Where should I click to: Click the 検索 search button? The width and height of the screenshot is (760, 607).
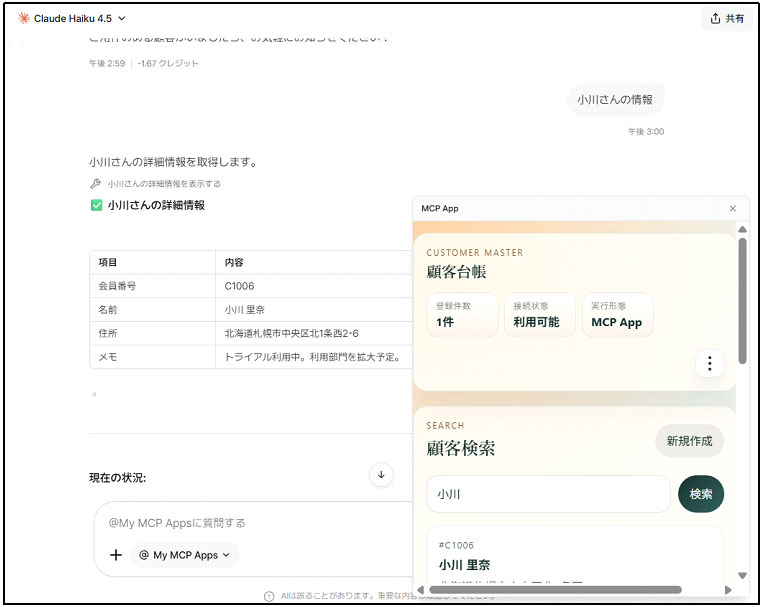point(701,494)
